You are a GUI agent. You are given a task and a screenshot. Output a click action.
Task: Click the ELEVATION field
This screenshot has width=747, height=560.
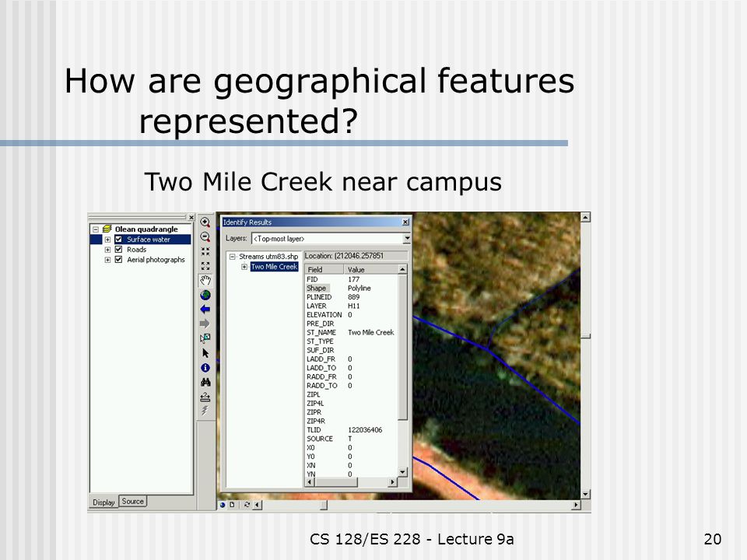324,315
